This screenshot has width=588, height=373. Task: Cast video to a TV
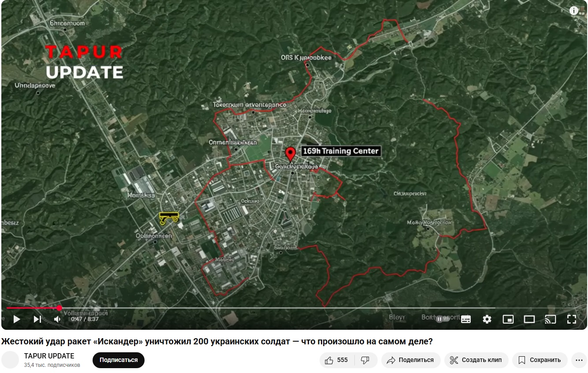pyautogui.click(x=551, y=319)
